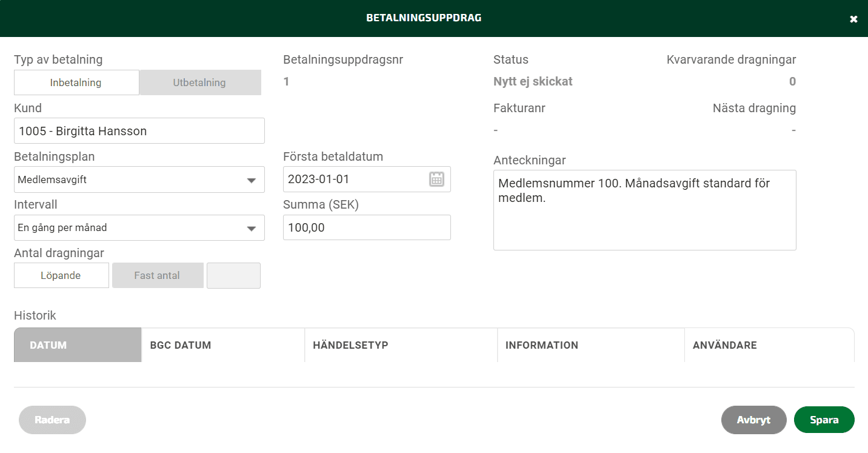Sort history by the DATUM column

pos(78,345)
